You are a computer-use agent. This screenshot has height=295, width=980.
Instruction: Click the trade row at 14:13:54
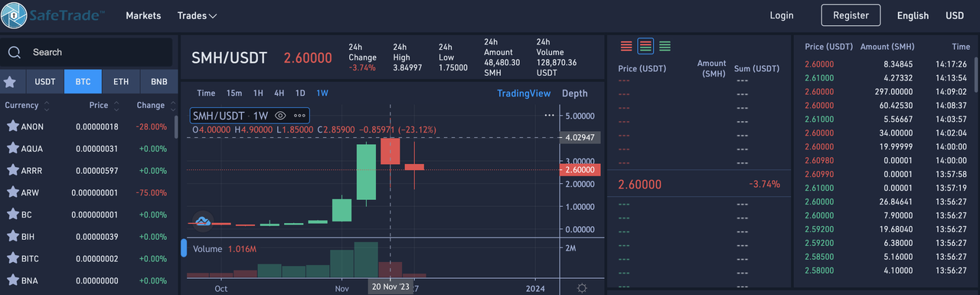coord(887,78)
